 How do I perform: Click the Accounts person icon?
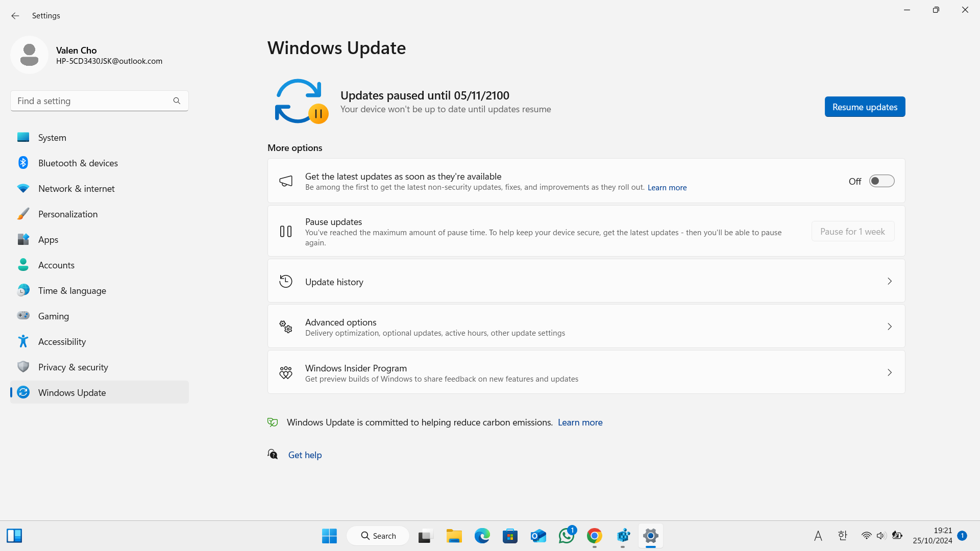tap(23, 265)
